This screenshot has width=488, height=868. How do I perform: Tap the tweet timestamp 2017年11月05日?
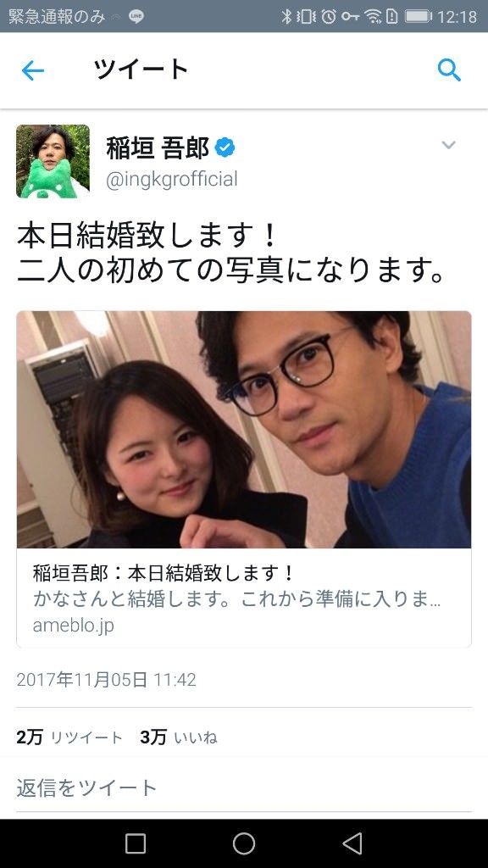coord(106,680)
